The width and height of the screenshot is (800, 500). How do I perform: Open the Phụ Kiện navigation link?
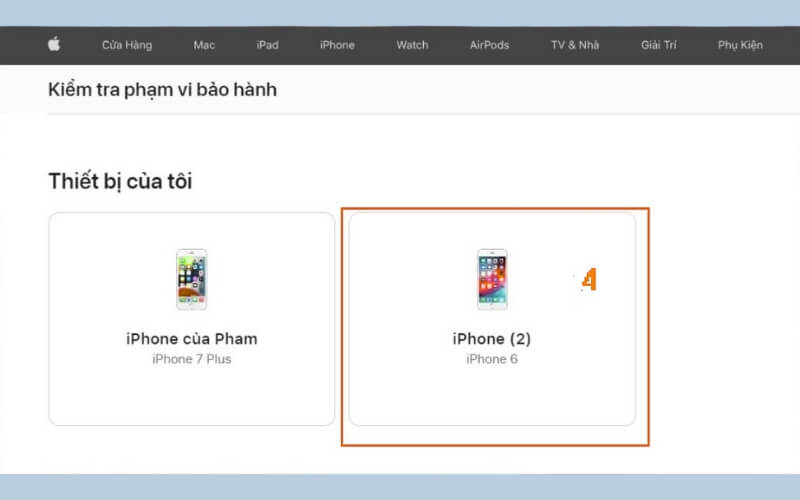pos(740,45)
